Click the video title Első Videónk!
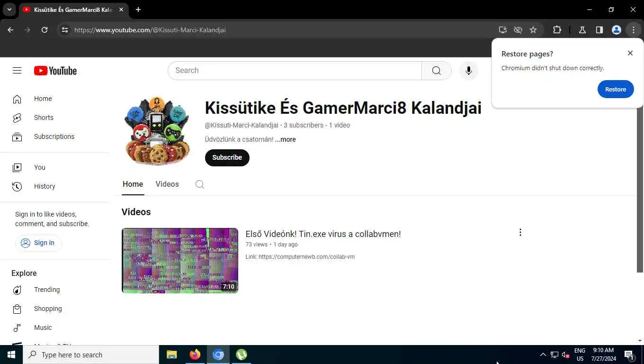 point(323,234)
